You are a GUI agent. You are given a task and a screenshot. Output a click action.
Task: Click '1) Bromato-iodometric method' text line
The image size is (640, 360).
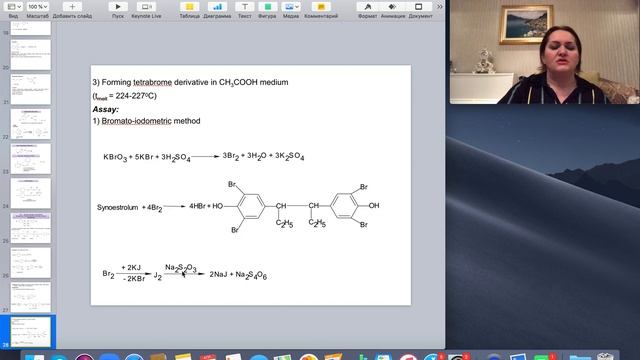[x=146, y=121]
